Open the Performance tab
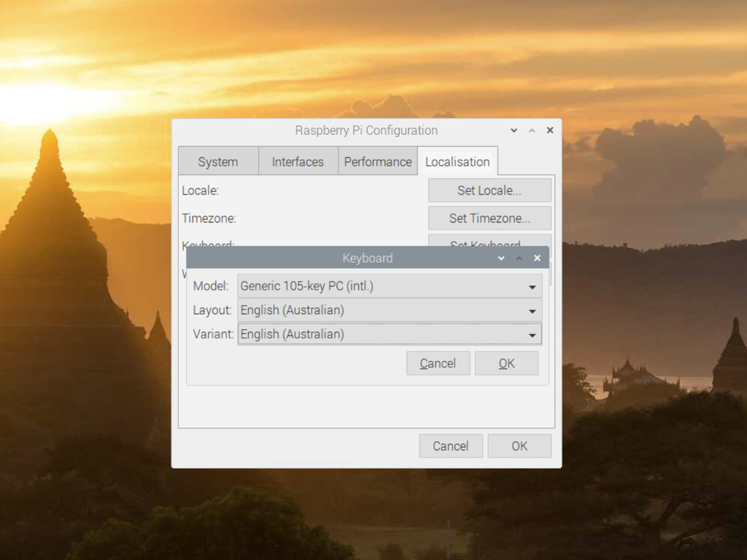Screen dimensions: 747x560 coord(378,161)
